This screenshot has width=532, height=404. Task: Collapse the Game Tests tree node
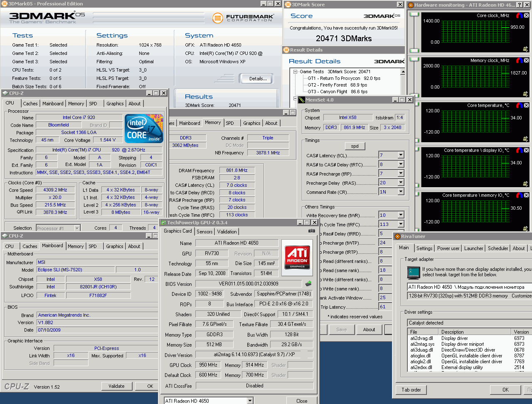[x=295, y=72]
